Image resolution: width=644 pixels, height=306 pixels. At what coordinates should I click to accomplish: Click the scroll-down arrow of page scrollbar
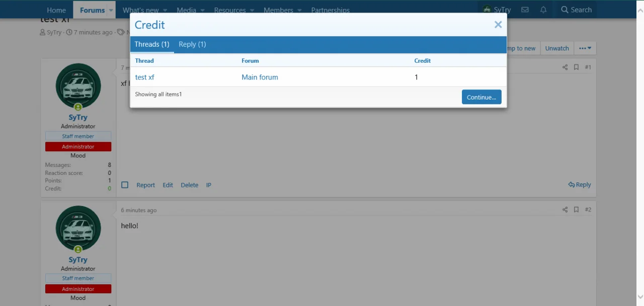[x=639, y=296]
